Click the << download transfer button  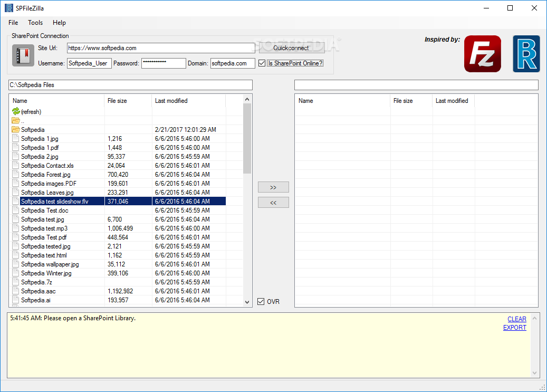[x=273, y=203]
